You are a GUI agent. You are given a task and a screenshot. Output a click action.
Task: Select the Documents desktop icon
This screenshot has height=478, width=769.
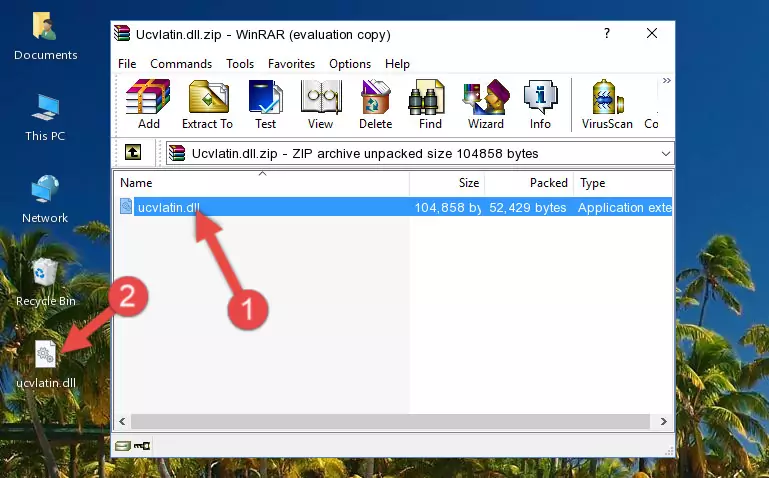[x=45, y=37]
